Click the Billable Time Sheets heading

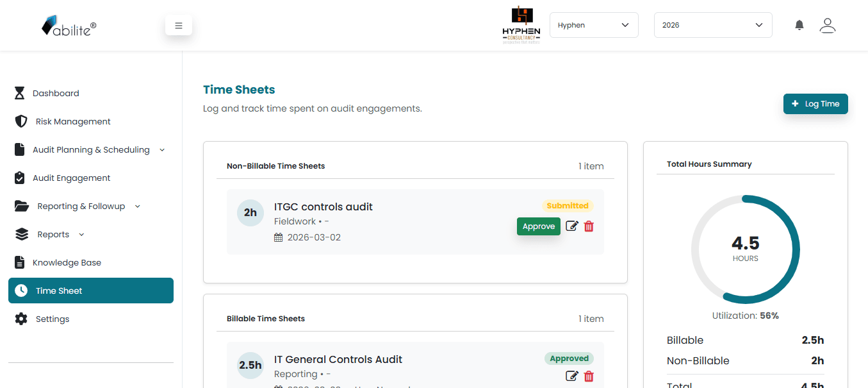(266, 319)
